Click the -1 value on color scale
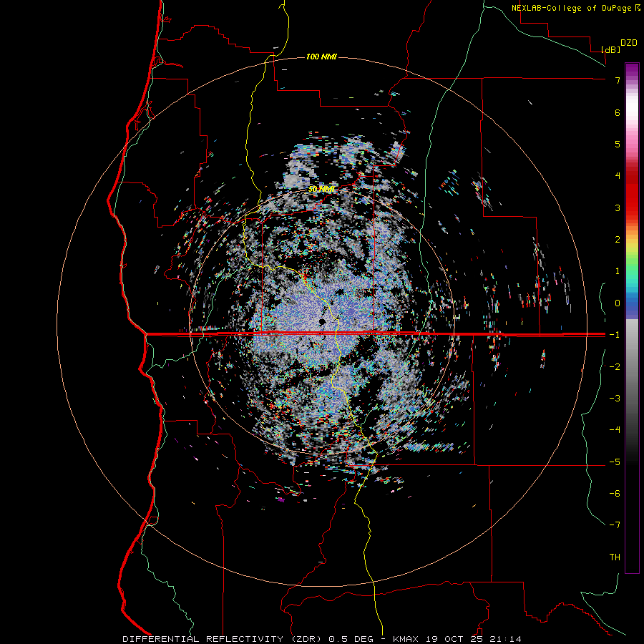Viewport: 644px width, 644px height. (x=615, y=335)
